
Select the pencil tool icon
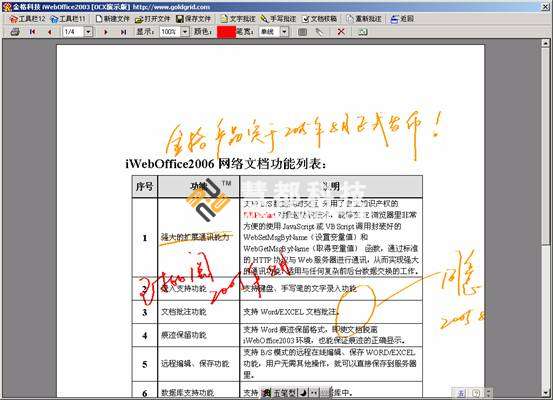pos(319,32)
